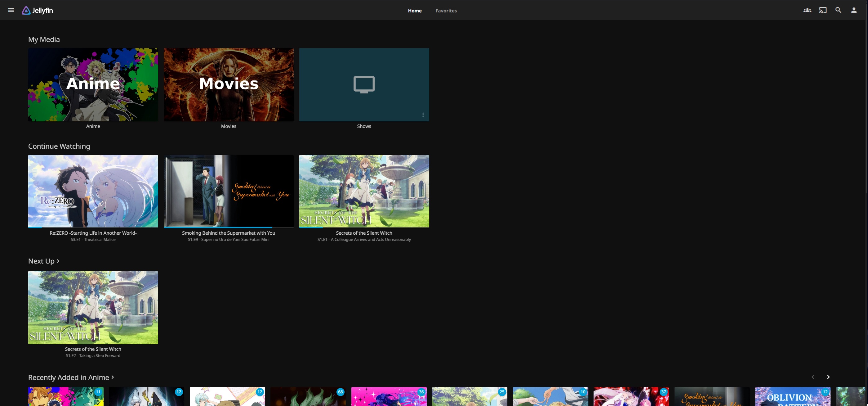The height and width of the screenshot is (406, 868).
Task: Open the SyncPlay group icon
Action: click(x=807, y=10)
